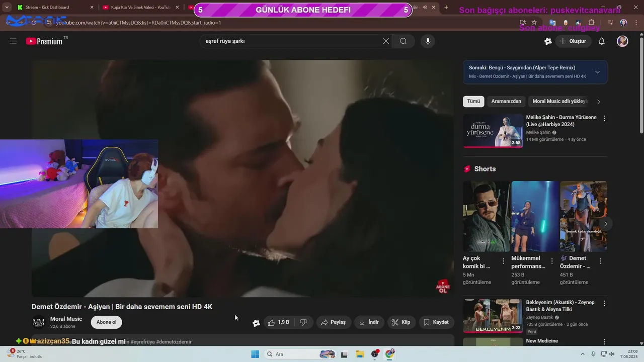The width and height of the screenshot is (644, 362).
Task: Run search with magnifier button
Action: 404,41
